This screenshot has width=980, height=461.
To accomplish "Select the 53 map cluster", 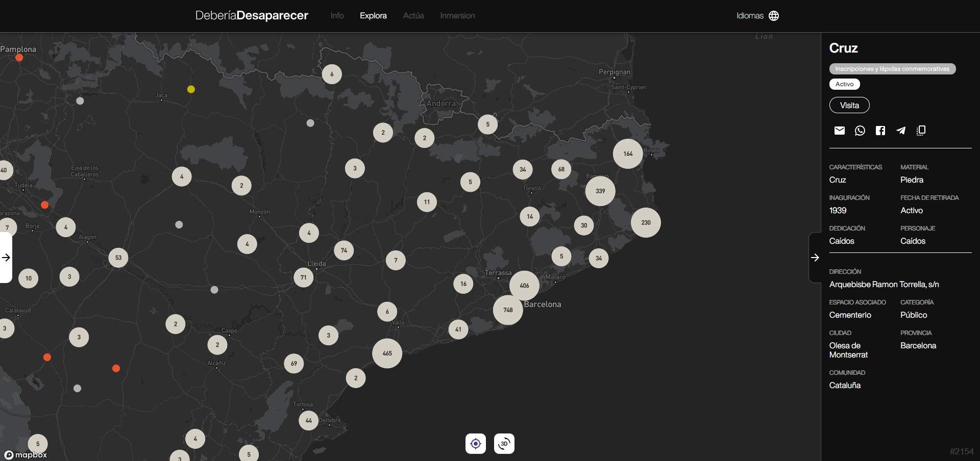I will (118, 258).
